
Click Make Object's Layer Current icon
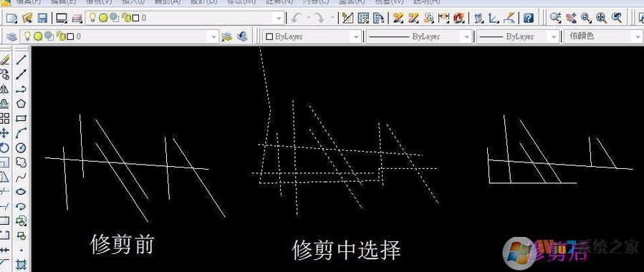point(226,37)
